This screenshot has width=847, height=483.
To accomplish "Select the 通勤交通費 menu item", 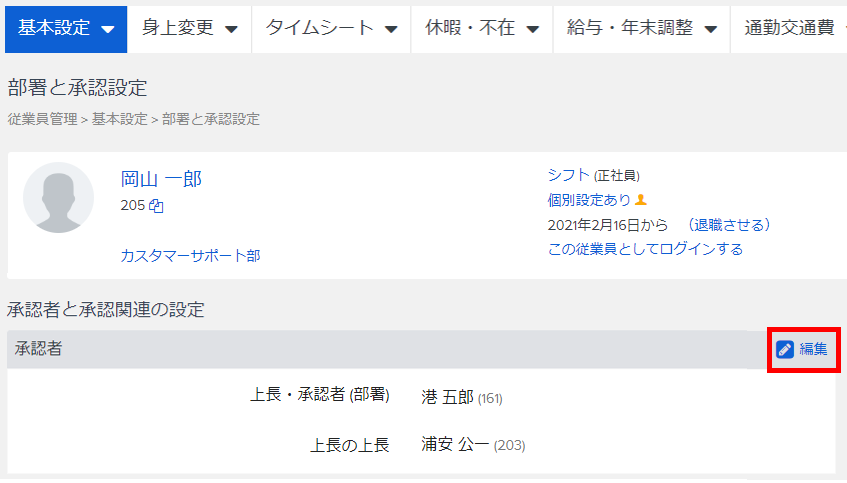I will (x=790, y=28).
